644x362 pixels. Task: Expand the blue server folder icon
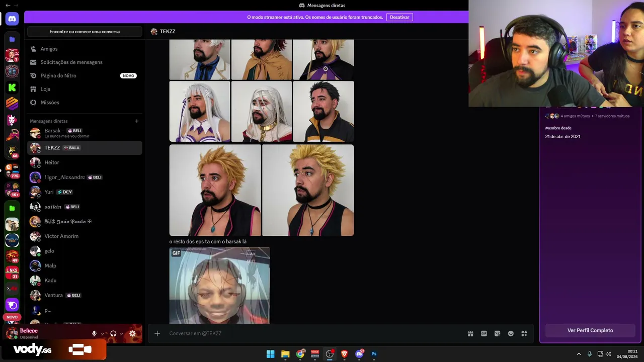12,39
